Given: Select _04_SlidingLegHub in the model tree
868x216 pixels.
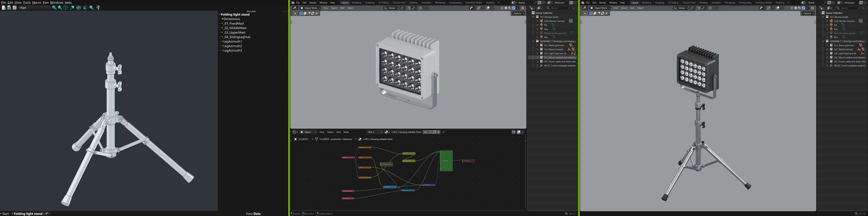Looking at the screenshot, I should (x=237, y=37).
